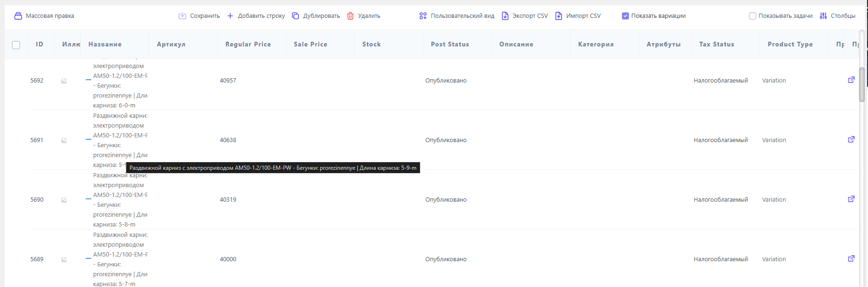Sort by the Артикул column header

pyautogui.click(x=171, y=44)
